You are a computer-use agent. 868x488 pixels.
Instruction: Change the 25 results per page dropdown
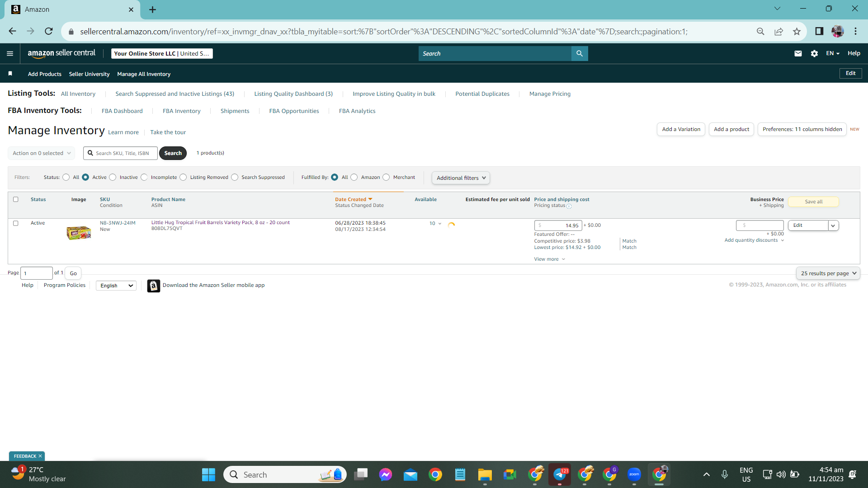pos(828,273)
